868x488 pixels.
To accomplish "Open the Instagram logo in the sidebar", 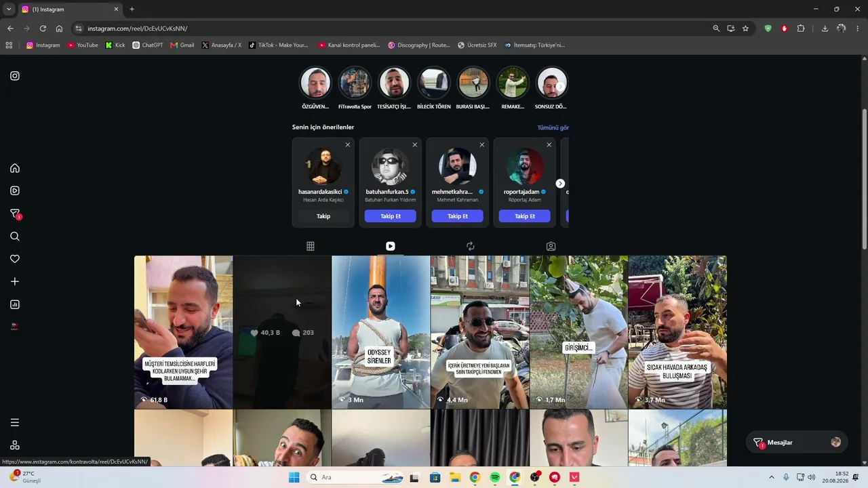I will coord(15,76).
